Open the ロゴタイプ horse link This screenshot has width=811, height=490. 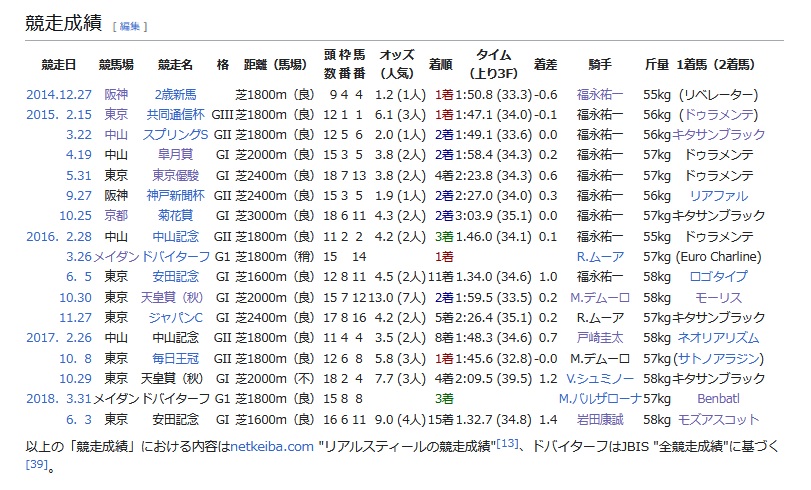coord(718,276)
